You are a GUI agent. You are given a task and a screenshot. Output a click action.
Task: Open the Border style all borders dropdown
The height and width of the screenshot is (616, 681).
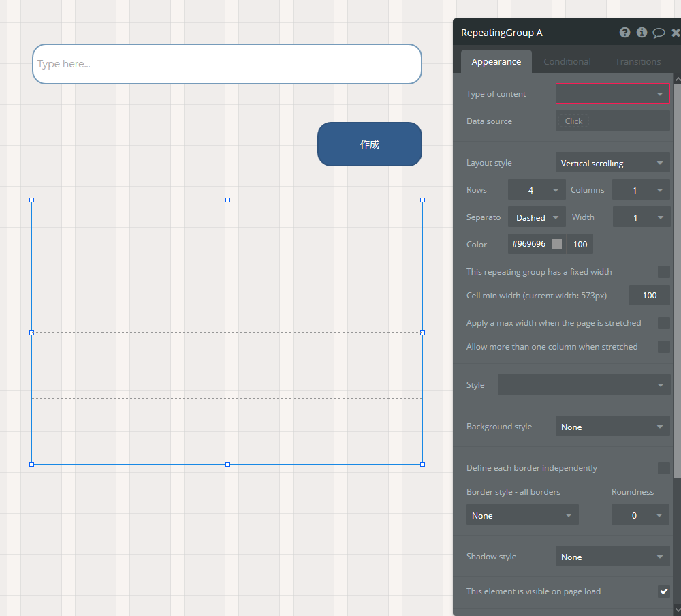point(522,515)
